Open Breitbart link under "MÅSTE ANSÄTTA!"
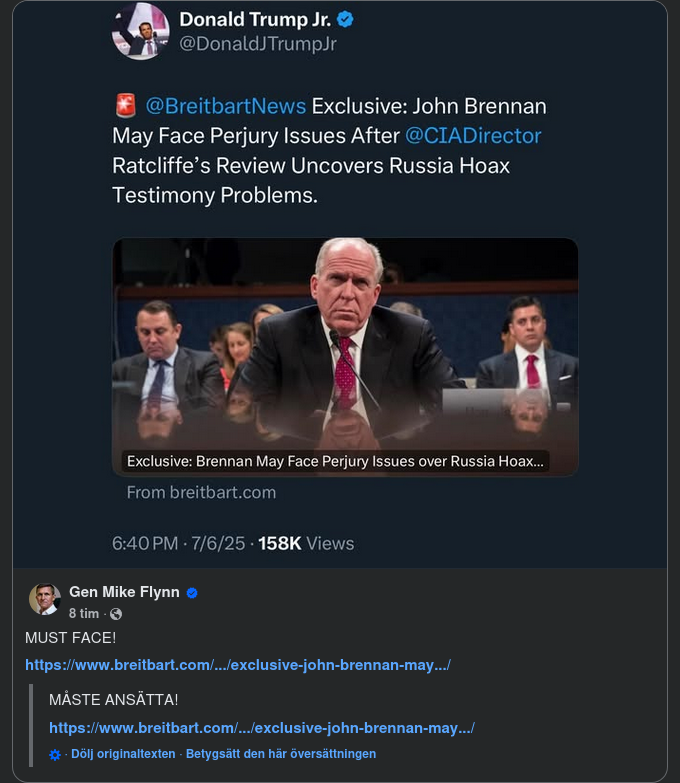Viewport: 680px width, 783px height. coord(262,728)
